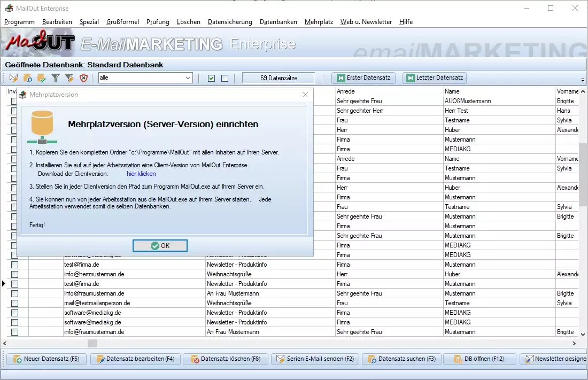
Task: Tick the checkbox for test@firma.de row
Action: (15, 265)
